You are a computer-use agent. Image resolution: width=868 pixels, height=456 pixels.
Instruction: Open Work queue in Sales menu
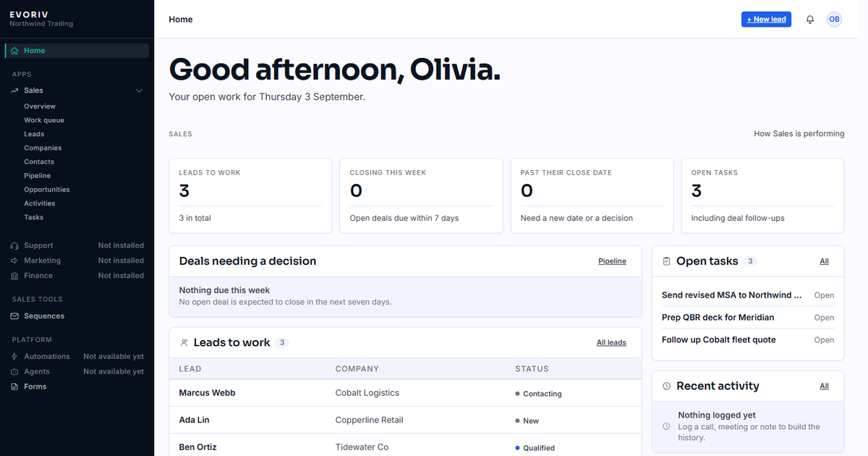pyautogui.click(x=44, y=120)
